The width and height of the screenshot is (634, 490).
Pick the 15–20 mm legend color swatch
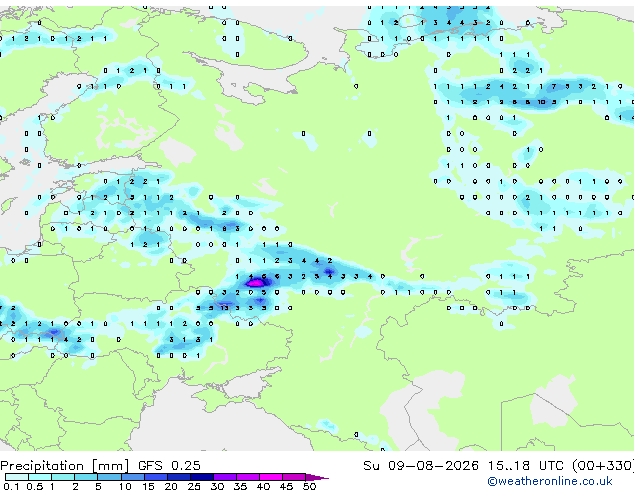pos(155,477)
